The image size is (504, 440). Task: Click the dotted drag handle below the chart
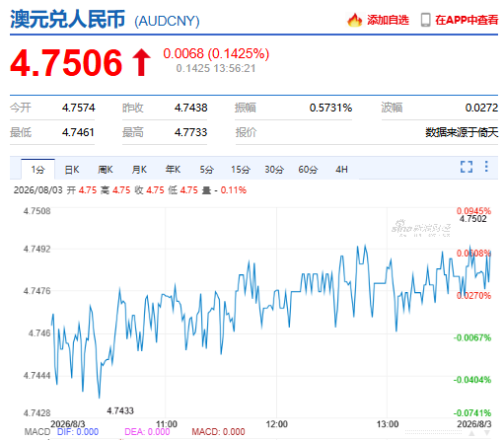(x=433, y=433)
